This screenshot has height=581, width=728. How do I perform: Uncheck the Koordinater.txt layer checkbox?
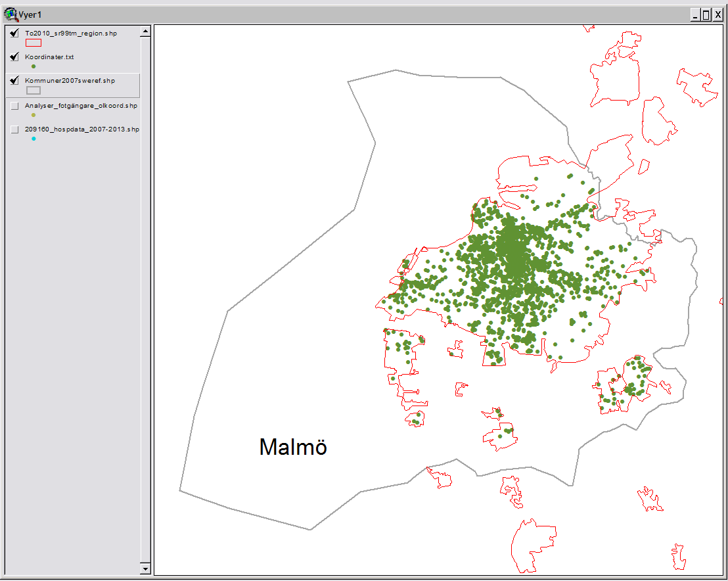point(14,57)
